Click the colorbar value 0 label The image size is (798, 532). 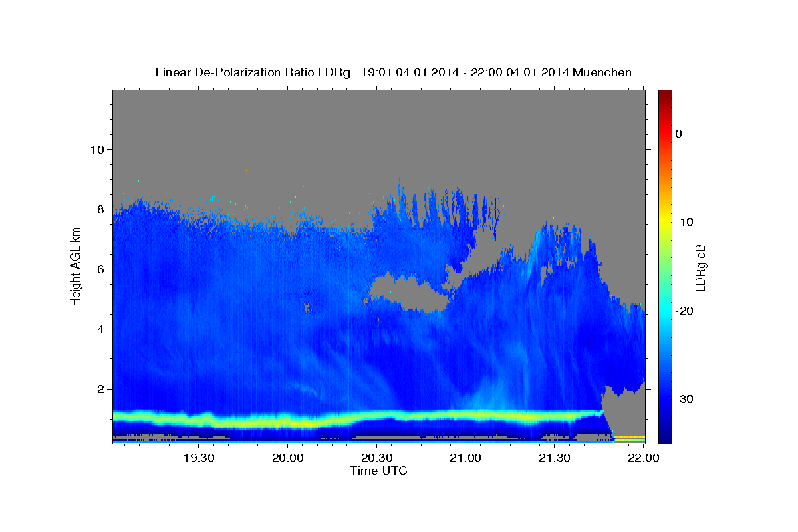[x=678, y=134]
